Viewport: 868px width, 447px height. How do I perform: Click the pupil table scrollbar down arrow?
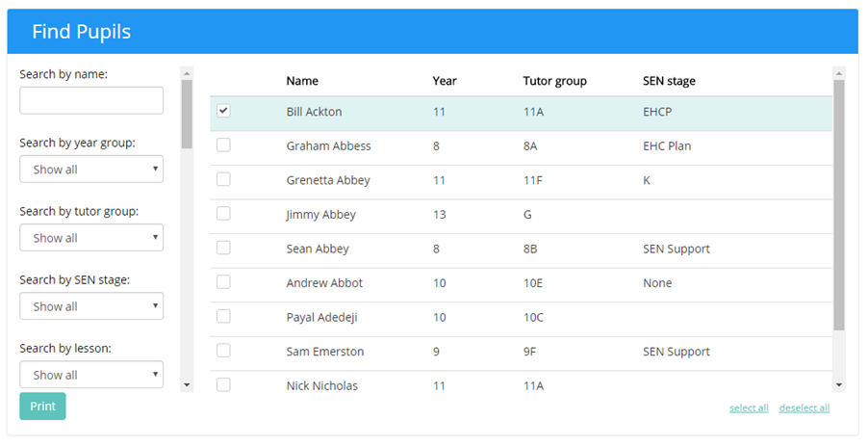(839, 385)
